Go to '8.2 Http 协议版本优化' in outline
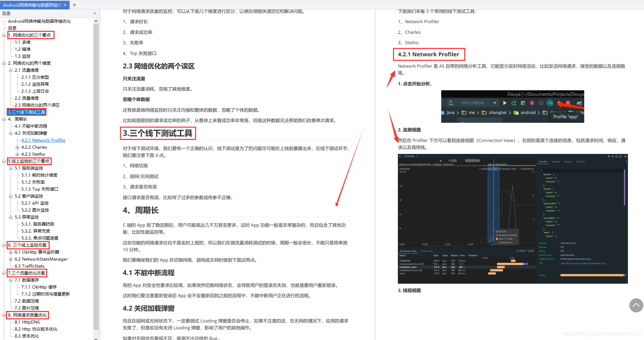The width and height of the screenshot is (644, 340). [36, 329]
